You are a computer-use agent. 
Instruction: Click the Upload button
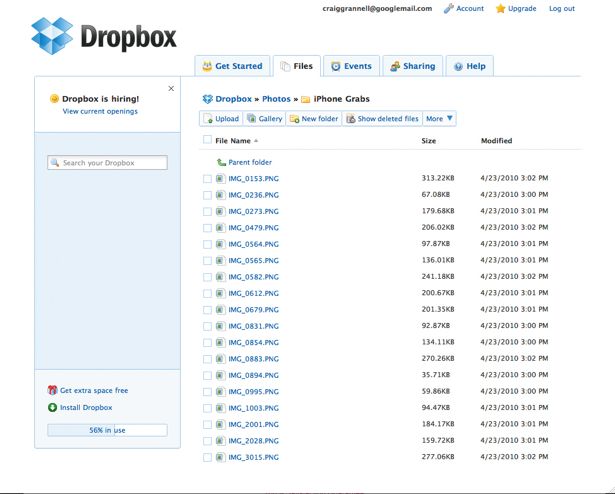[x=221, y=118]
